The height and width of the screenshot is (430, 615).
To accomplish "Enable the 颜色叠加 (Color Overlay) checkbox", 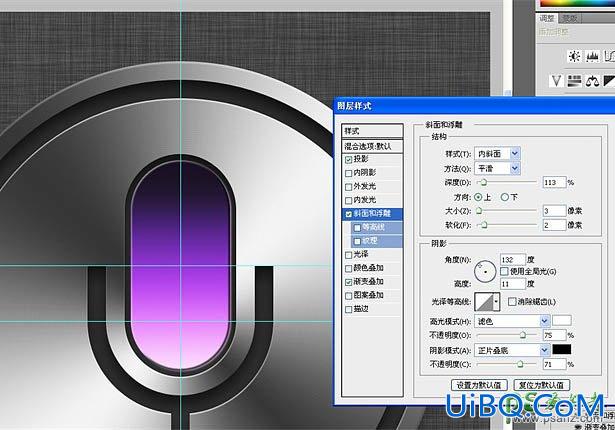I will pos(348,269).
